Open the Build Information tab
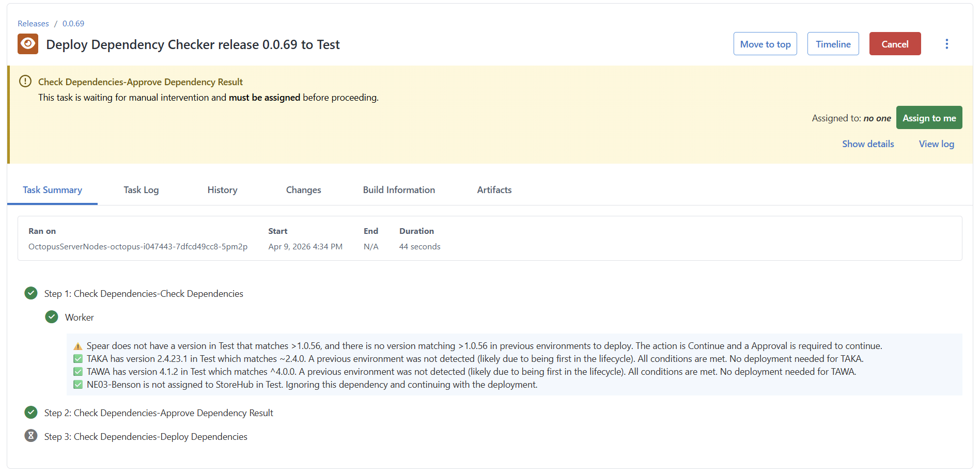980x476 pixels. 398,189
